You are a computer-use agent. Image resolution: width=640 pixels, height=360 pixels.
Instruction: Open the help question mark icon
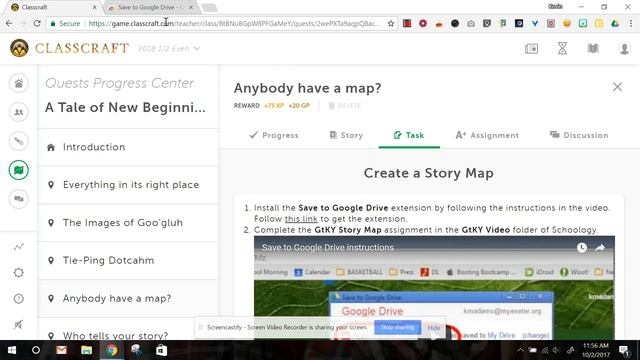(19, 299)
